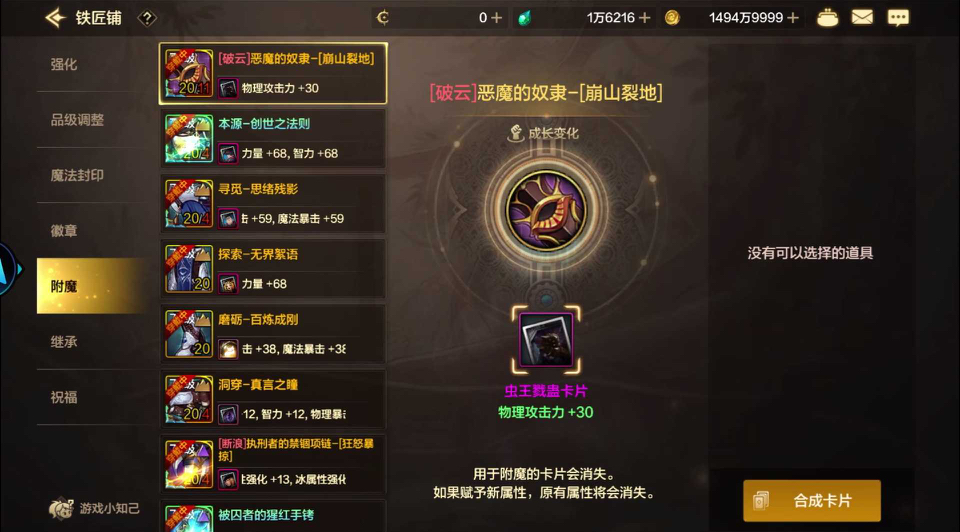Image resolution: width=960 pixels, height=532 pixels.
Task: Open the question mark help icon
Action: pos(147,18)
